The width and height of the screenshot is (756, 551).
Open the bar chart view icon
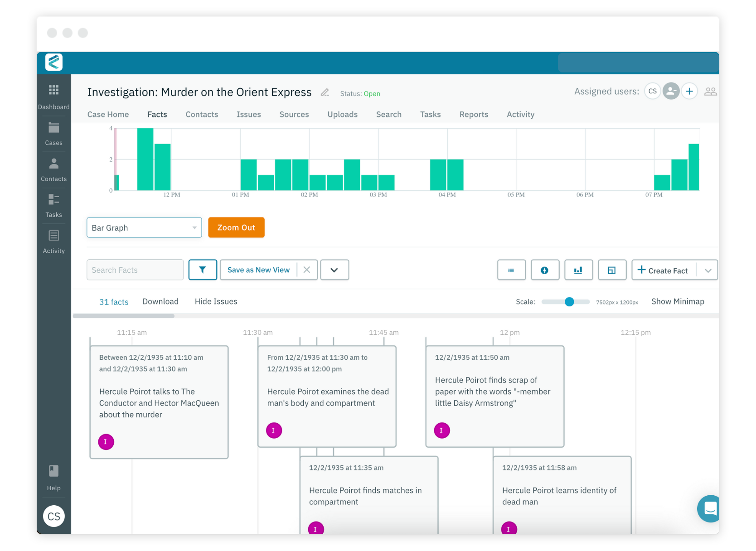point(578,270)
